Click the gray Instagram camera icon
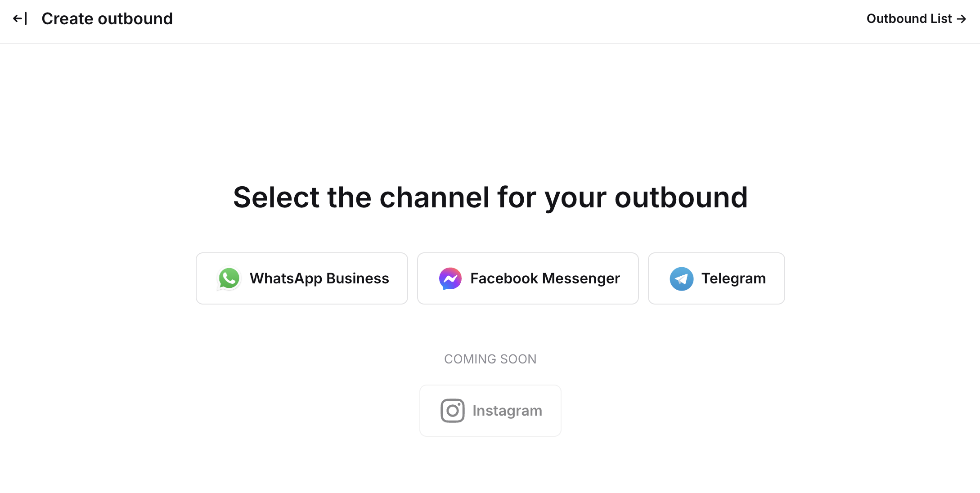The height and width of the screenshot is (493, 980). 452,411
